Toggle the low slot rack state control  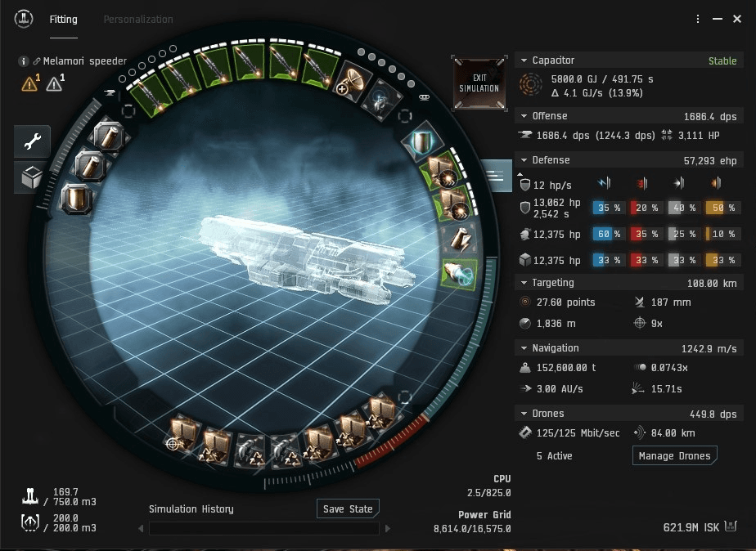(405, 397)
